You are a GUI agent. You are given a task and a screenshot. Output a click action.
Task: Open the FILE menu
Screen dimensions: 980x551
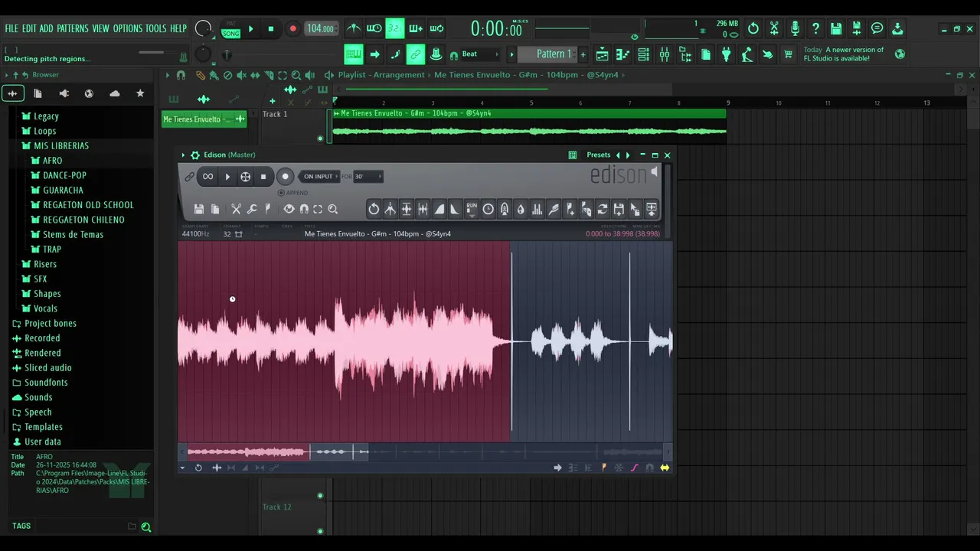click(11, 28)
